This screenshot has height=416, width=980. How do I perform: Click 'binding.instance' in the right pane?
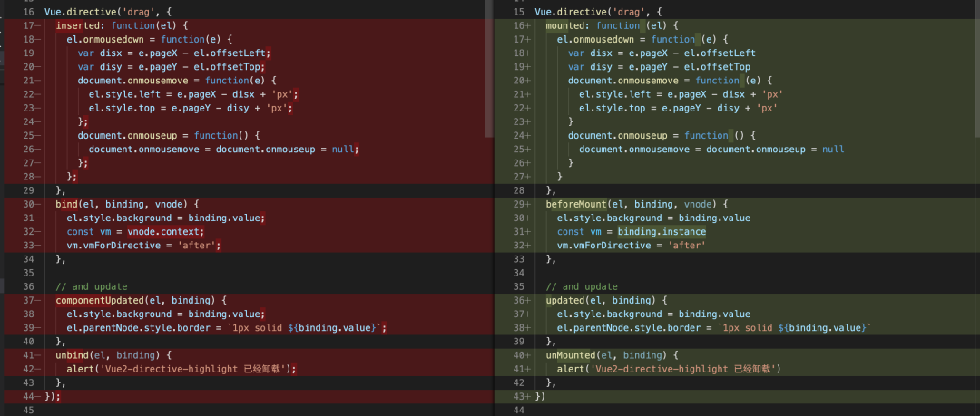click(x=661, y=232)
